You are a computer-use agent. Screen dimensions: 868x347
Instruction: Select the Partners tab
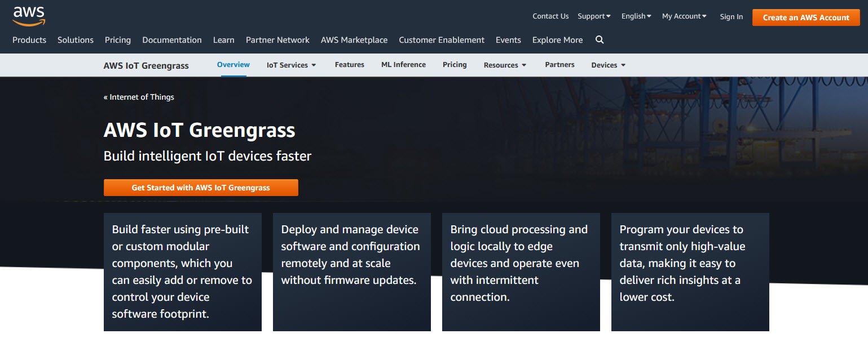(559, 65)
